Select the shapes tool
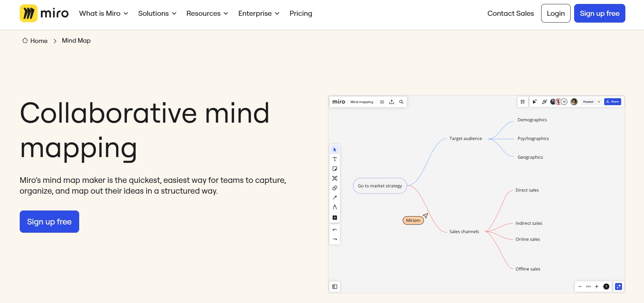Screen dimensions: 644x303 pyautogui.click(x=335, y=188)
